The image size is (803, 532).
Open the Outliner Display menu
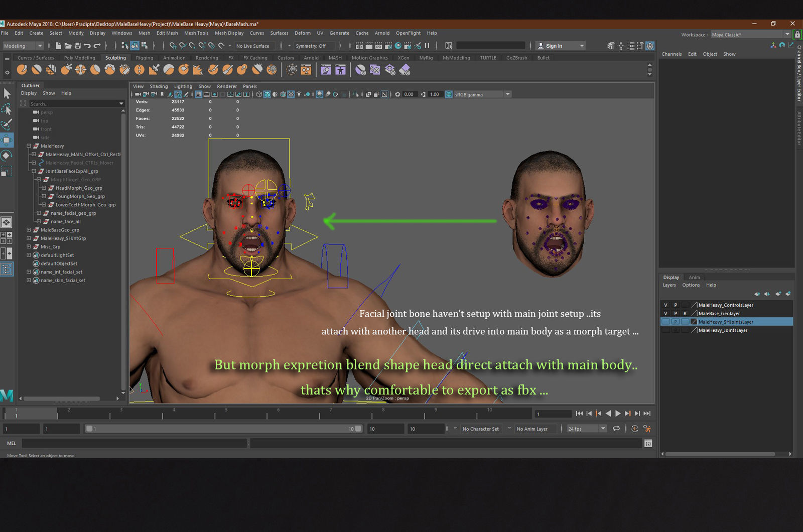(29, 93)
